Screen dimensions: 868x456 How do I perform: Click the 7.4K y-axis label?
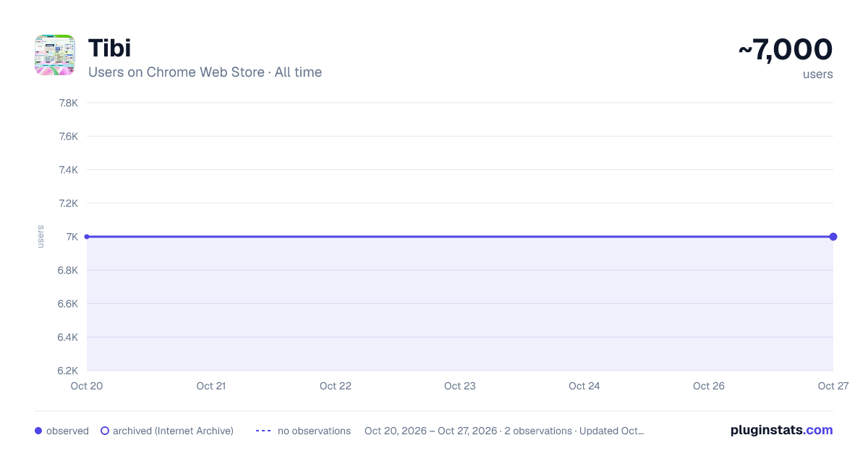point(68,170)
